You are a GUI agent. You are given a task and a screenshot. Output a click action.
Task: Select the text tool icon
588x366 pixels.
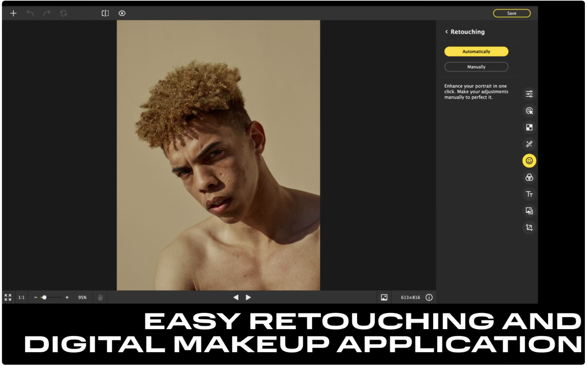coord(529,194)
